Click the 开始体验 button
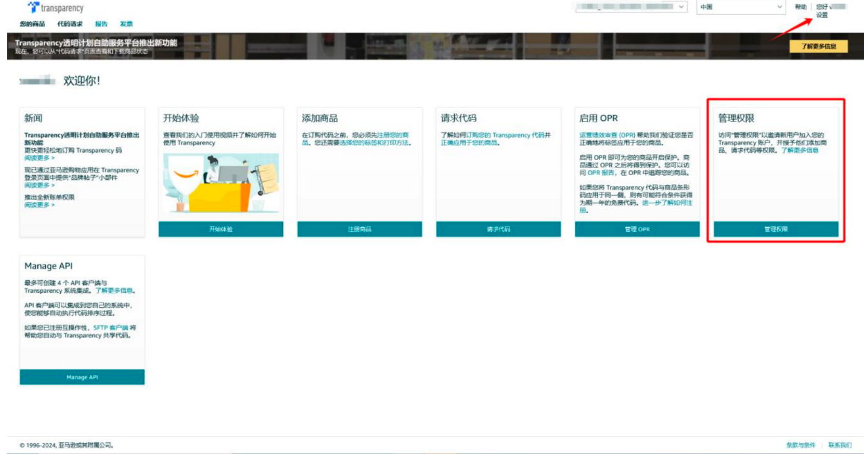Image resolution: width=868 pixels, height=454 pixels. (221, 229)
